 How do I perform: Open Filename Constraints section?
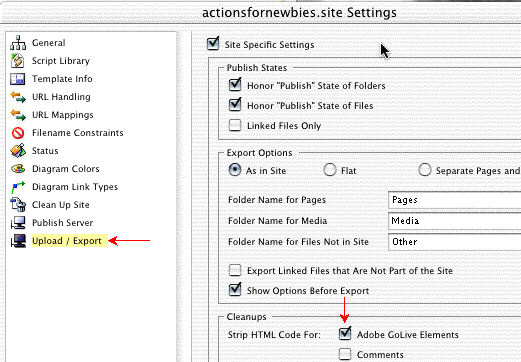click(x=78, y=133)
